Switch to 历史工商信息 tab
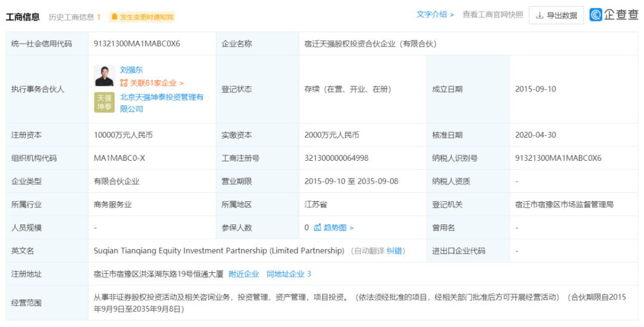This screenshot has height=327, width=644. tap(74, 17)
